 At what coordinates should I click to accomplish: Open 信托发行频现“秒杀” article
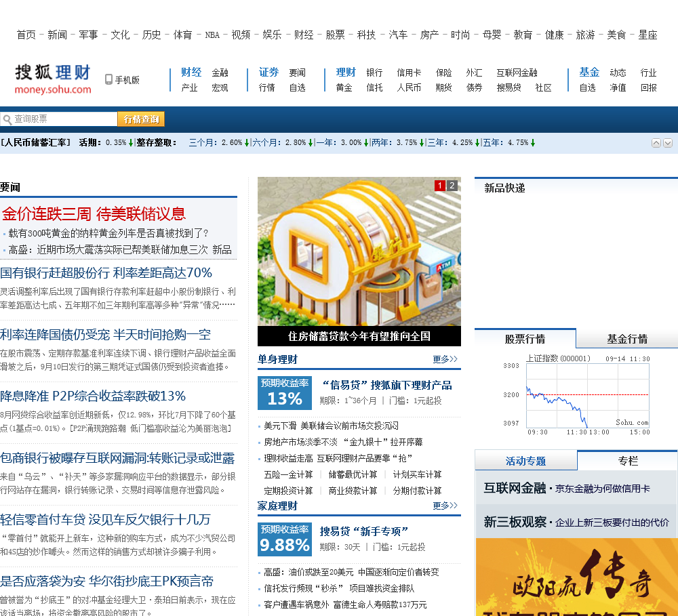pos(339,588)
